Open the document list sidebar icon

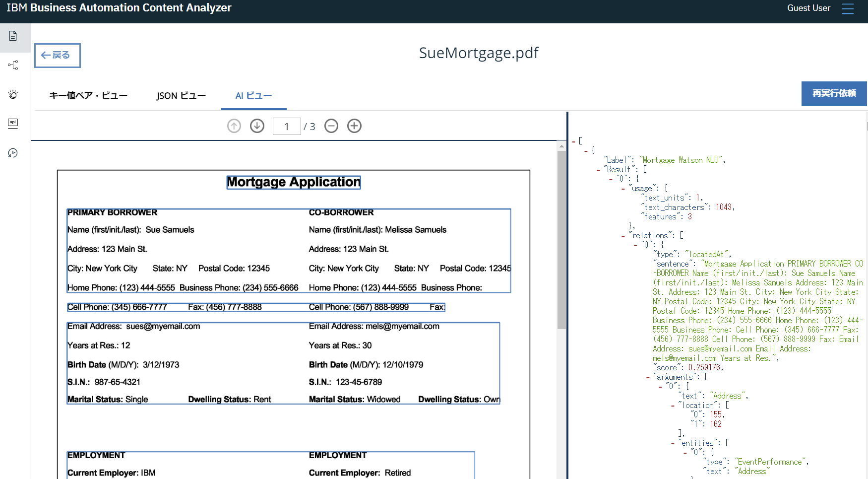pyautogui.click(x=13, y=36)
